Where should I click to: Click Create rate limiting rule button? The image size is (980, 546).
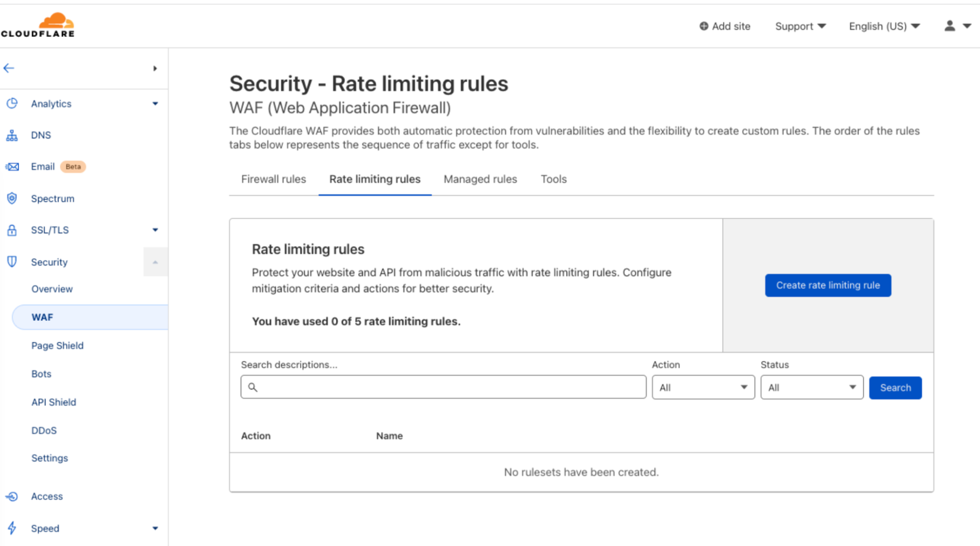(828, 285)
